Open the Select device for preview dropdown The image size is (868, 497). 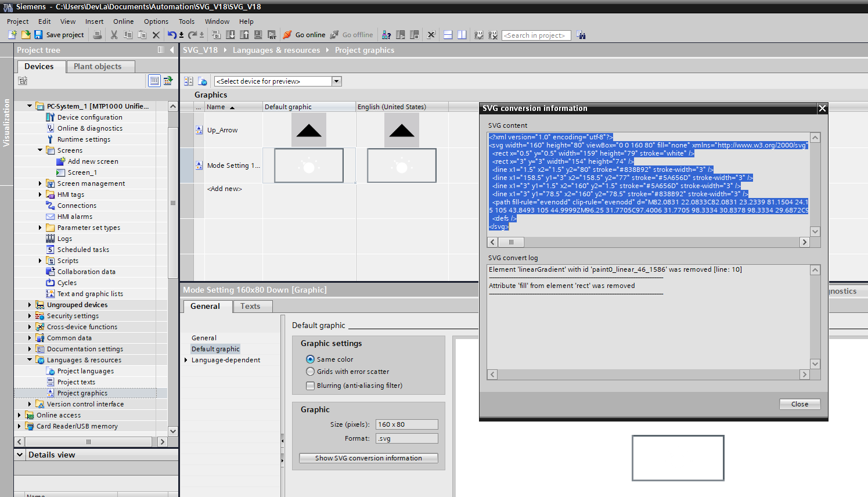[x=336, y=81]
